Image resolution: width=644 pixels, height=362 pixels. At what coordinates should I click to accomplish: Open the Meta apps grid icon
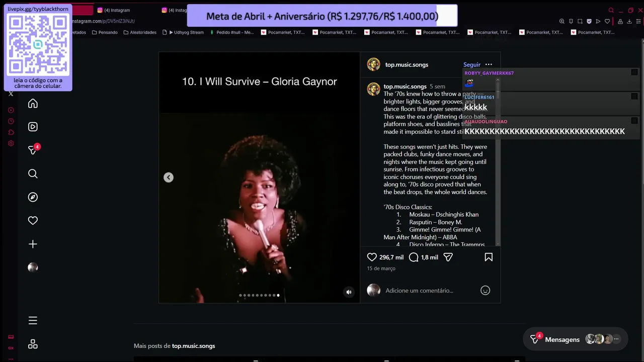[x=33, y=344]
